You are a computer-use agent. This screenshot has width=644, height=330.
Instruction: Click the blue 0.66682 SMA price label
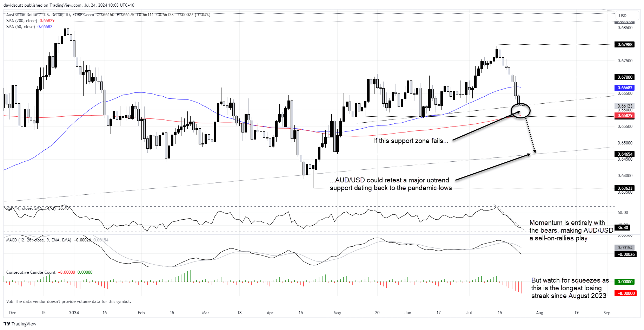pos(625,88)
